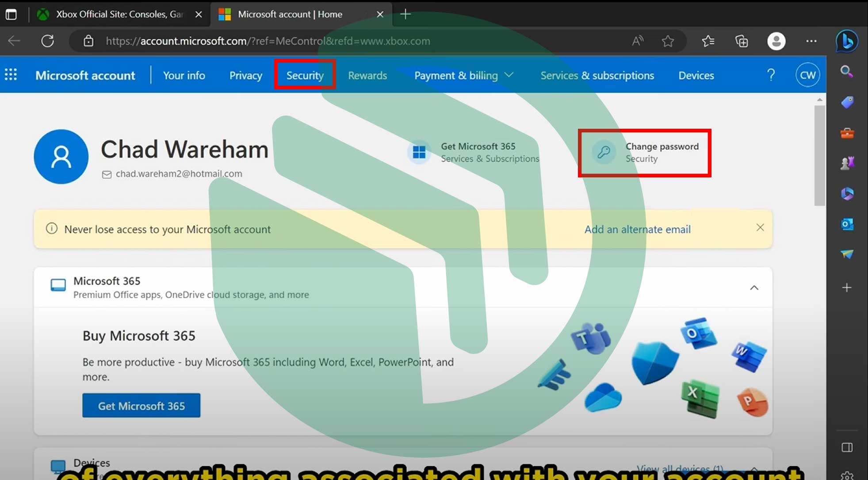Open a new tab with plus button

[x=405, y=14]
